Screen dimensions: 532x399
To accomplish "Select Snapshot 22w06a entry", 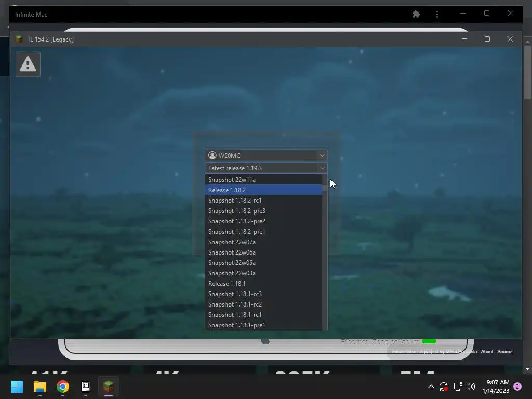I will pos(263,252).
